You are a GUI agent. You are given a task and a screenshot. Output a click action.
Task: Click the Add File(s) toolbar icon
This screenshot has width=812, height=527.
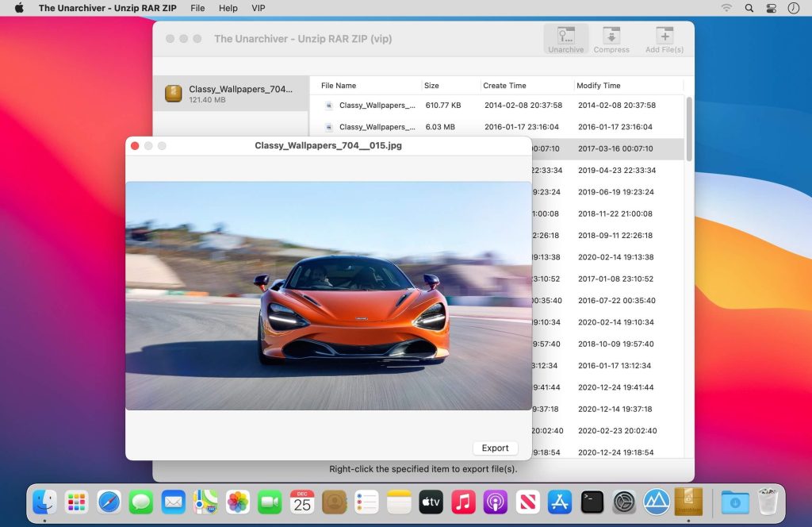pos(664,39)
